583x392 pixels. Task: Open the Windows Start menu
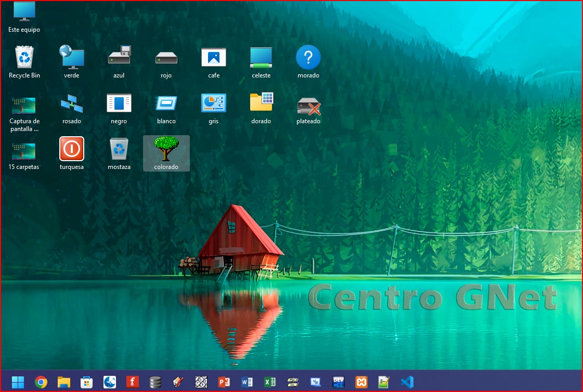[x=18, y=382]
